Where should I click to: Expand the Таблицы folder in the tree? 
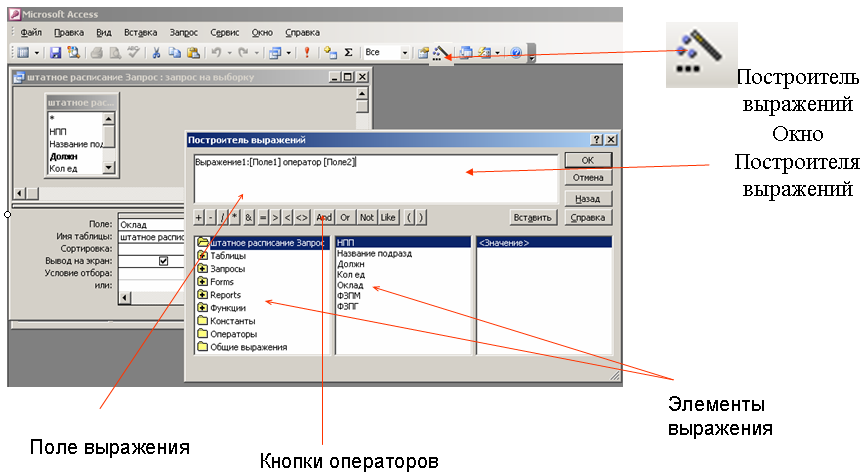202,256
